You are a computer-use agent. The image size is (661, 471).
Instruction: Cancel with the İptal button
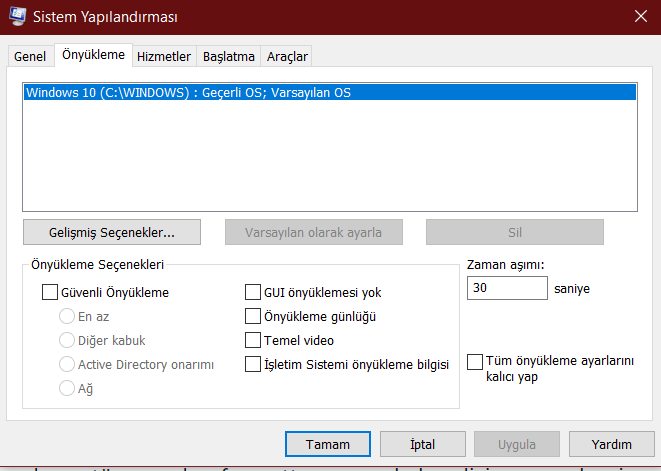pos(422,444)
